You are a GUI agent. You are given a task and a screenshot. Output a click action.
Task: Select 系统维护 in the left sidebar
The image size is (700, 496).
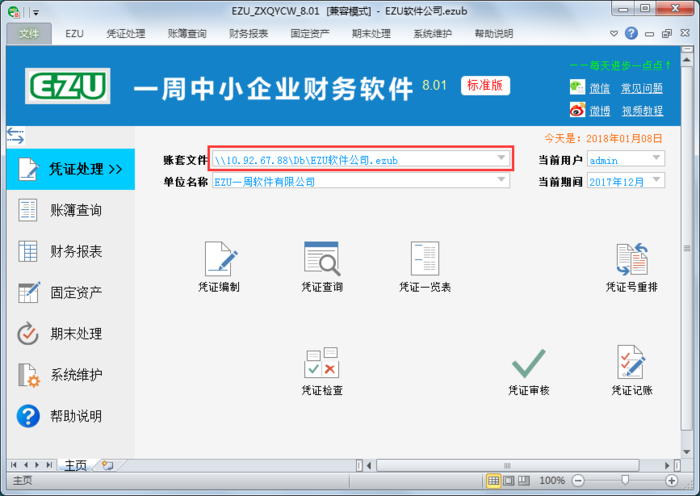71,375
